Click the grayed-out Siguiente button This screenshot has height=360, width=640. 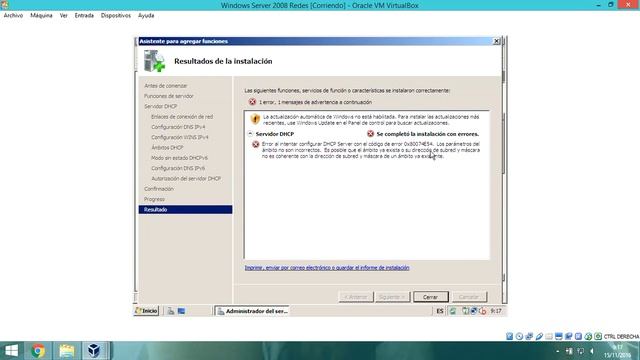[x=393, y=297]
